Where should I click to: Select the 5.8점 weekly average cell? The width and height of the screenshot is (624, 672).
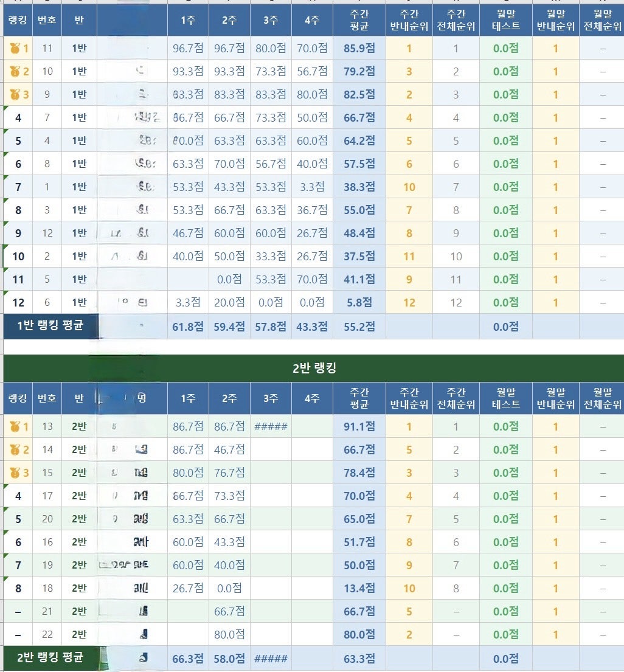(359, 303)
